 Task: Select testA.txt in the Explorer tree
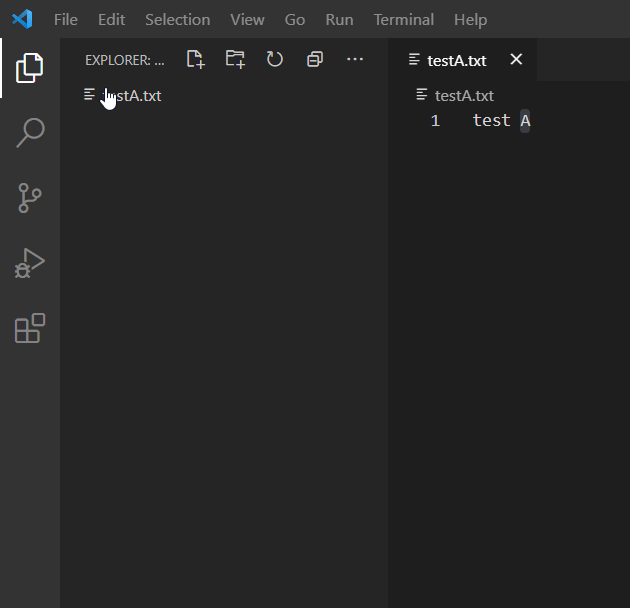pos(132,96)
